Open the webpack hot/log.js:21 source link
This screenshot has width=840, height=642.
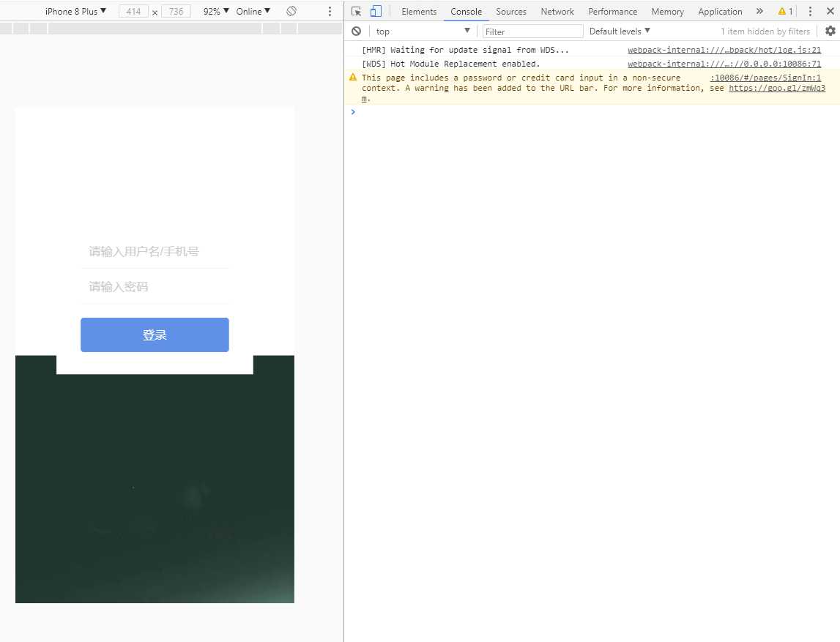coord(724,50)
